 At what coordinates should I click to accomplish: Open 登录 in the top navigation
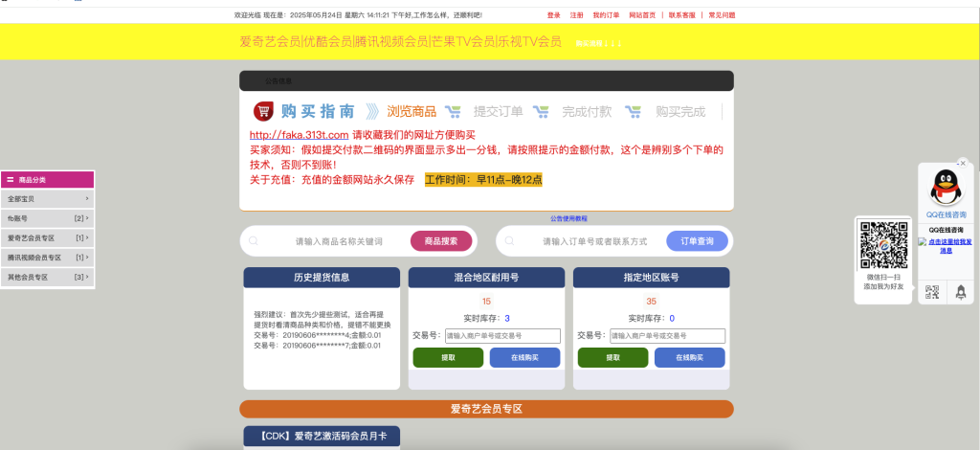554,15
